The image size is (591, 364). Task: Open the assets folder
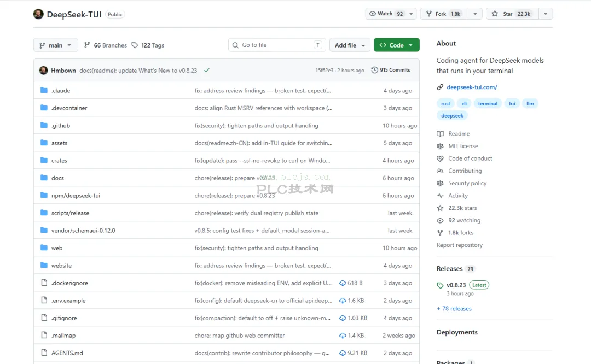pos(59,143)
